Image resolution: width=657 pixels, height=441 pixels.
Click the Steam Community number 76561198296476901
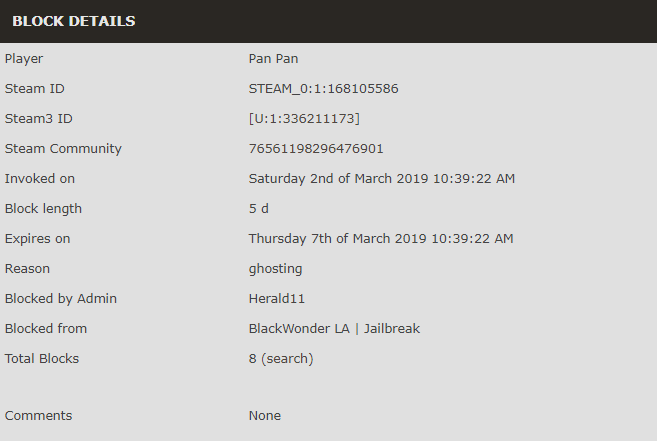coord(316,149)
